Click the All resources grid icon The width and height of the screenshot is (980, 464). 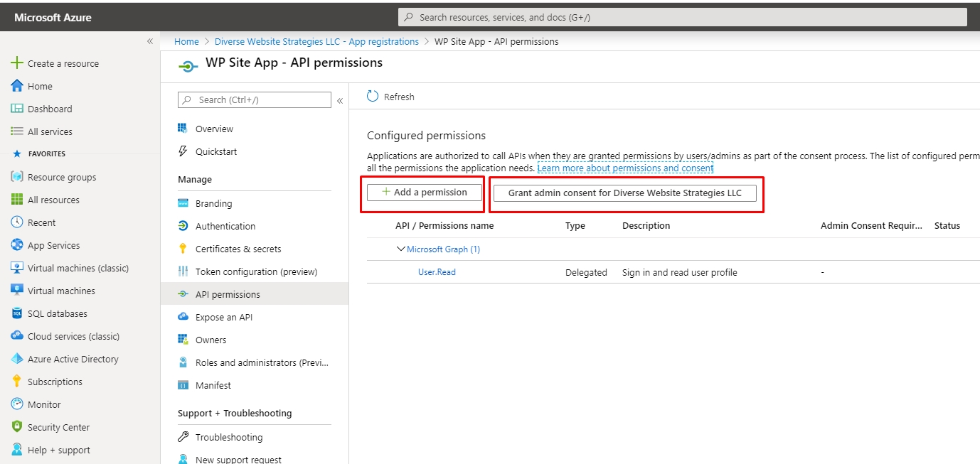pos(17,200)
